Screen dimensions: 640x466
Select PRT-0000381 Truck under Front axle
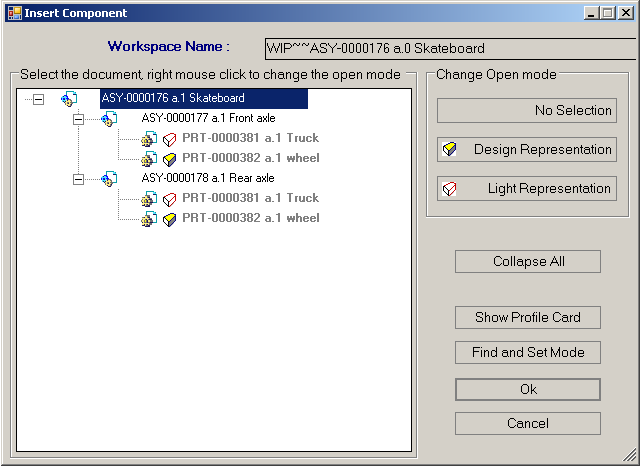click(250, 139)
